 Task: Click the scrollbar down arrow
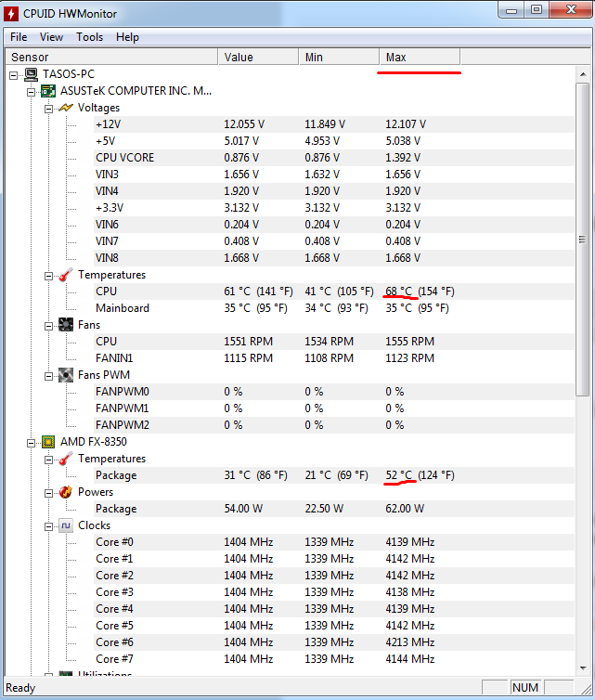583,668
